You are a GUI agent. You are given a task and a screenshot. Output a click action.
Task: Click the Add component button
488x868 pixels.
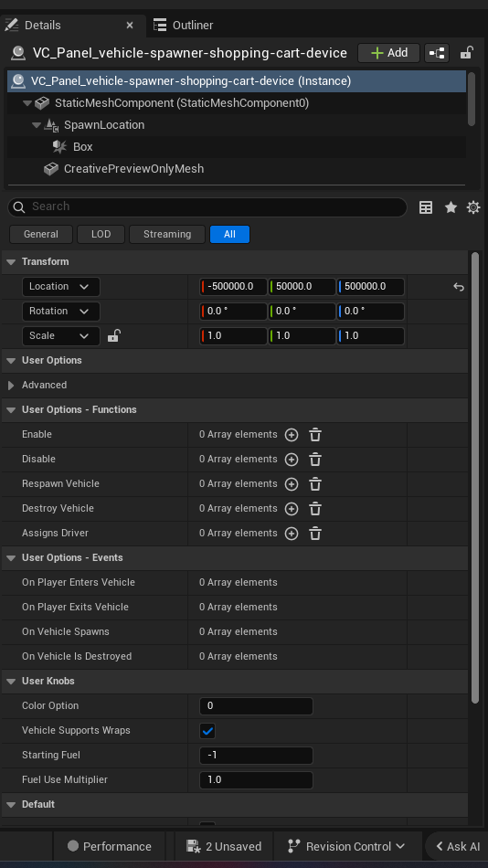click(x=389, y=53)
